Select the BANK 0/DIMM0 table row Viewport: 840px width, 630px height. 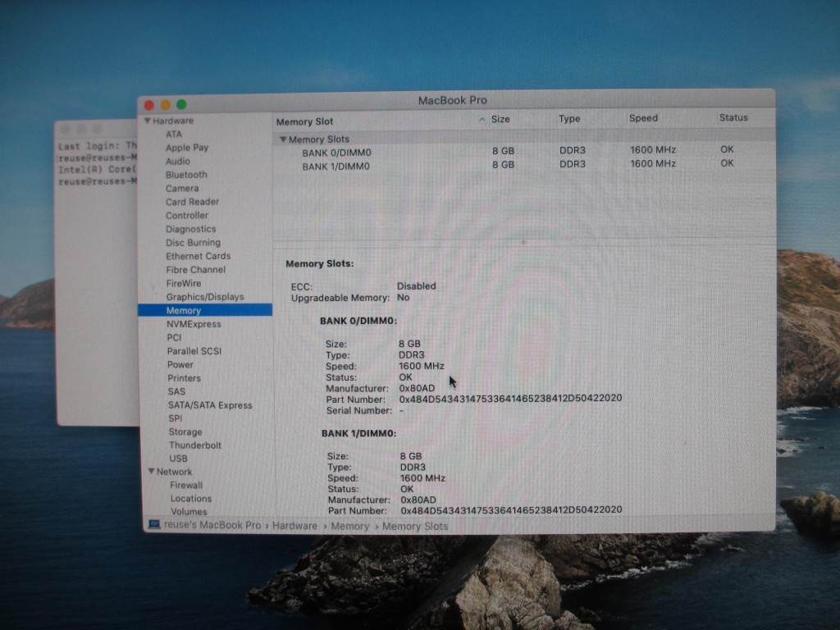click(524, 152)
